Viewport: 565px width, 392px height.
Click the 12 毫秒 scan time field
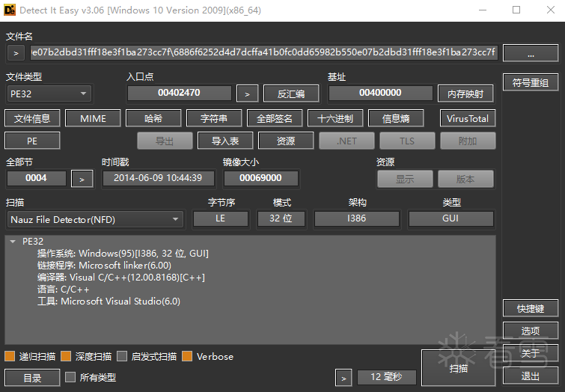click(x=386, y=377)
